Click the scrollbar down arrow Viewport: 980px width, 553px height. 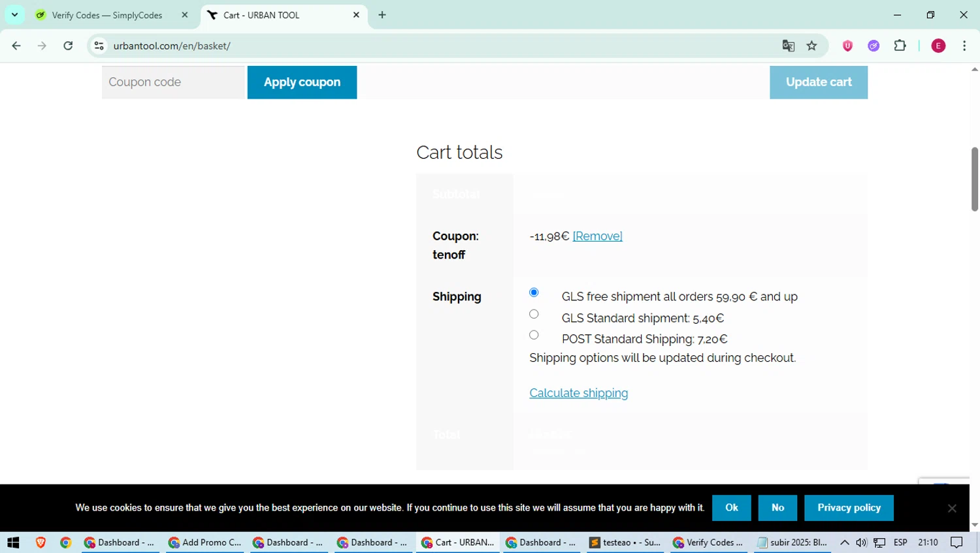click(975, 525)
